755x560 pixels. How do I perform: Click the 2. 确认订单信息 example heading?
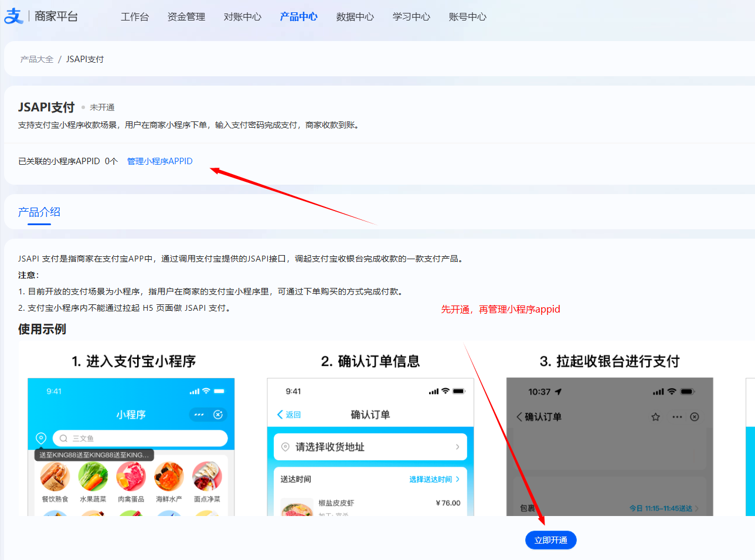[x=370, y=361]
